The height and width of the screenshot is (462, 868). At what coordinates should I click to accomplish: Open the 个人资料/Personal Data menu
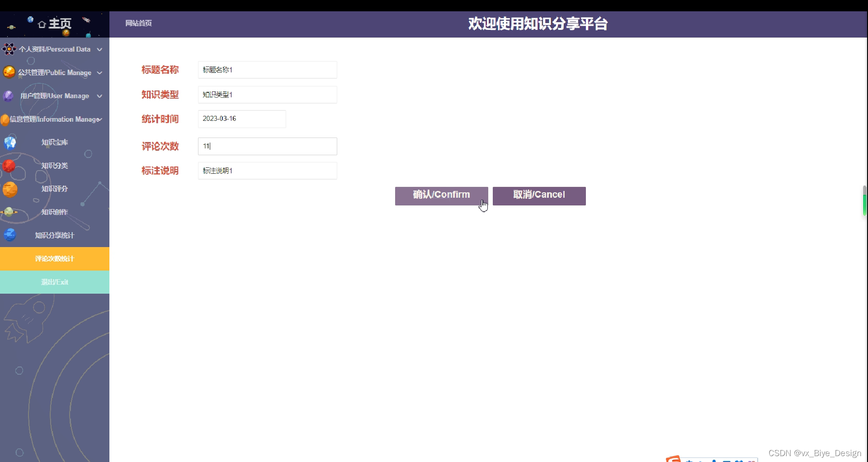[x=55, y=49]
